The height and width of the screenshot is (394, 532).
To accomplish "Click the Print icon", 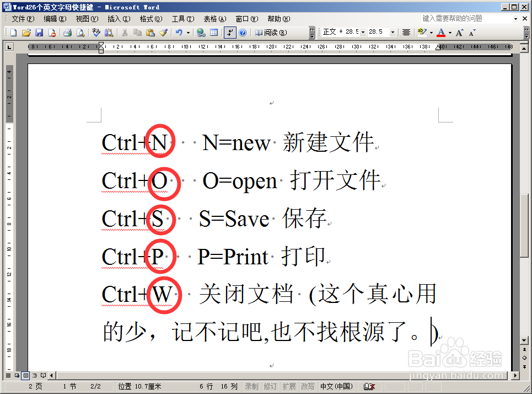I will point(67,32).
